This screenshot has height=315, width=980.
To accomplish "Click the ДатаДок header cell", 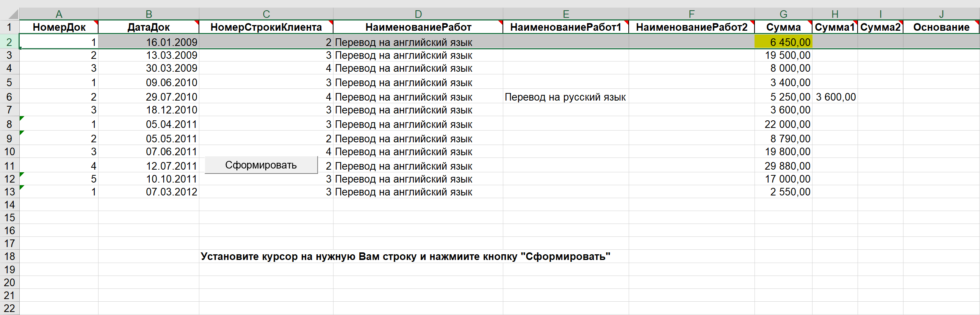I will [149, 27].
